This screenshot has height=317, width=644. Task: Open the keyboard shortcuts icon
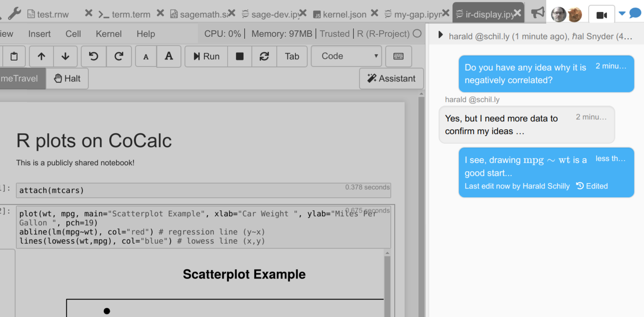click(398, 57)
